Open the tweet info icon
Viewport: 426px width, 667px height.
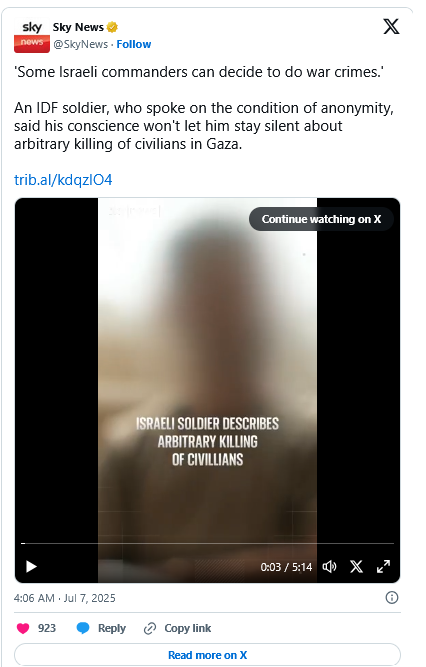point(392,598)
